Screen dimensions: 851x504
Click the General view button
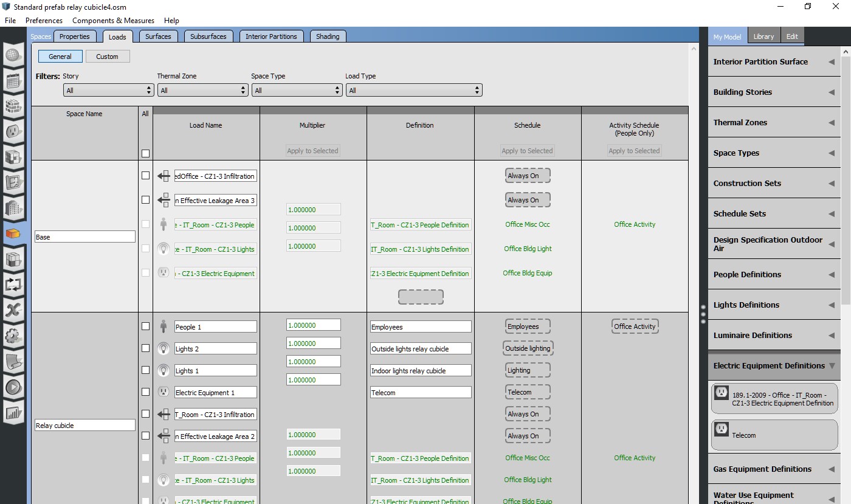coord(60,57)
